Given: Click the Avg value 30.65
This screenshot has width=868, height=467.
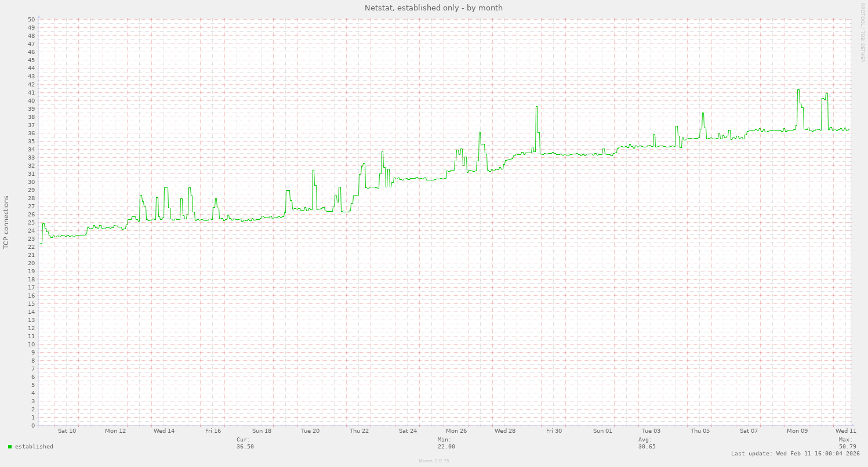Looking at the screenshot, I should click(647, 447).
